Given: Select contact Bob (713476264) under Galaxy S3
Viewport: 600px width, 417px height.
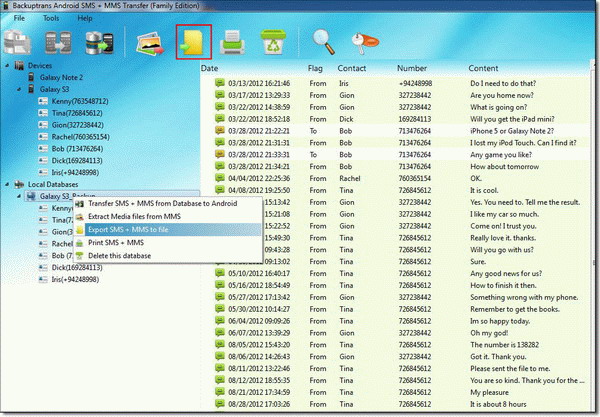Looking at the screenshot, I should [77, 148].
